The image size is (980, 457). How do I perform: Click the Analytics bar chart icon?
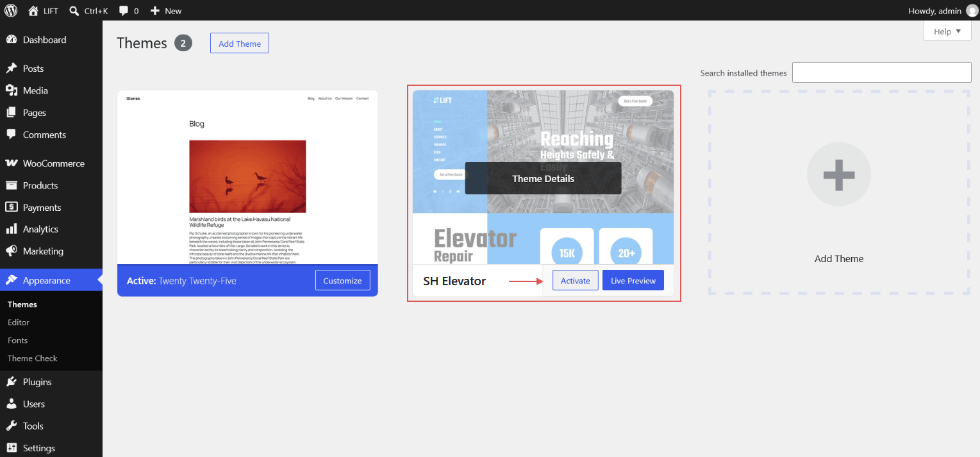pyautogui.click(x=12, y=229)
